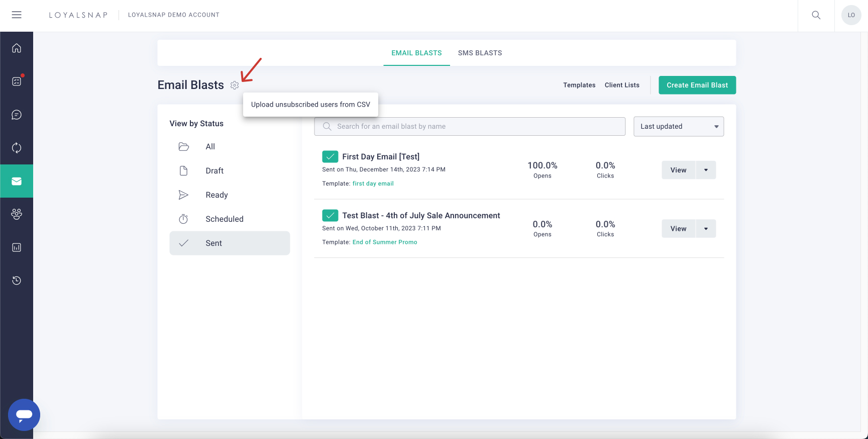Open the sync cycle sidebar icon

(17, 148)
